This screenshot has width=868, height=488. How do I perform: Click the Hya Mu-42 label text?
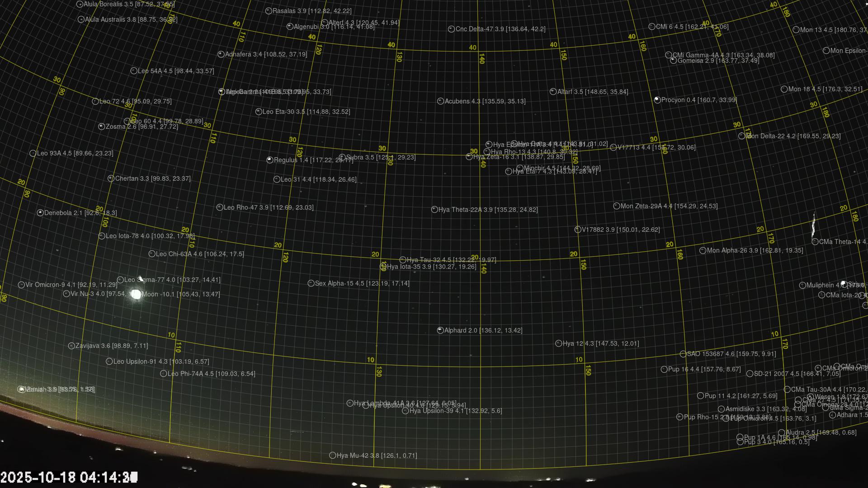coord(377,455)
